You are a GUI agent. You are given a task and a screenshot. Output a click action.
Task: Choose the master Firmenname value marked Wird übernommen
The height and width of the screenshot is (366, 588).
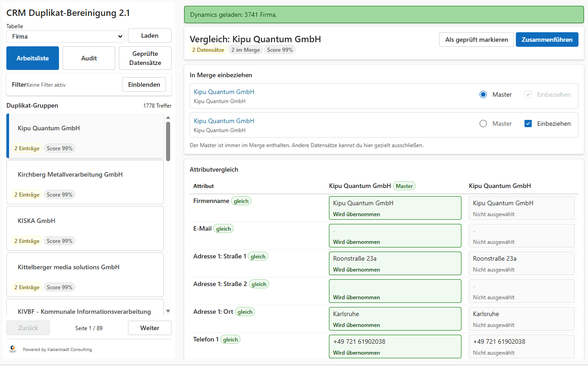tap(395, 208)
